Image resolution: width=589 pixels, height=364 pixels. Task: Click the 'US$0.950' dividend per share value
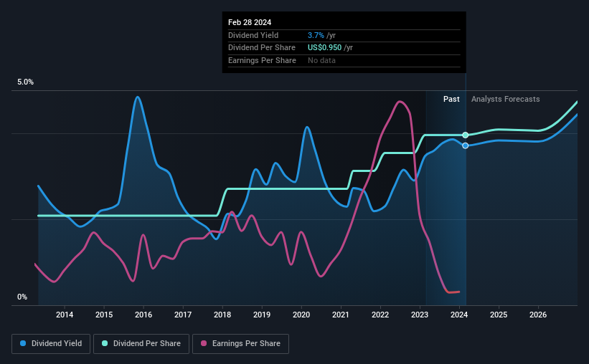pyautogui.click(x=324, y=48)
